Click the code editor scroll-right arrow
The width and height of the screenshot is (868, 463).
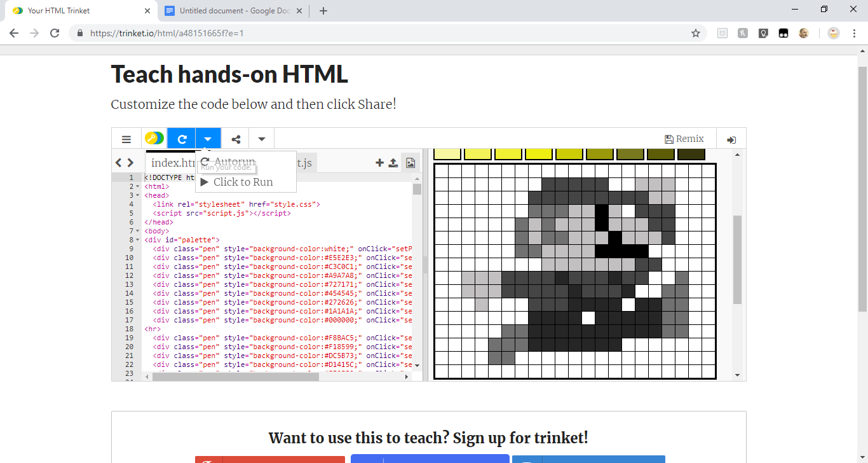click(407, 377)
